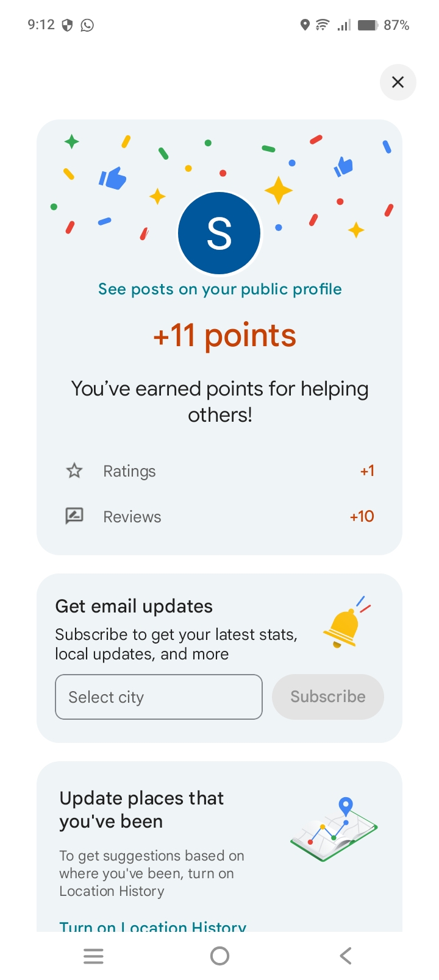The height and width of the screenshot is (980, 439).
Task: Tap the Reviews row
Action: click(x=220, y=517)
